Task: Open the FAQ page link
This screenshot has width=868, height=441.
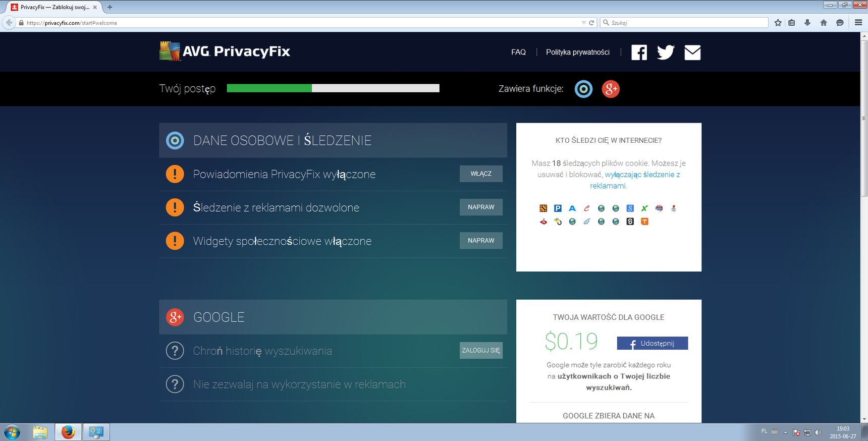Action: [518, 52]
